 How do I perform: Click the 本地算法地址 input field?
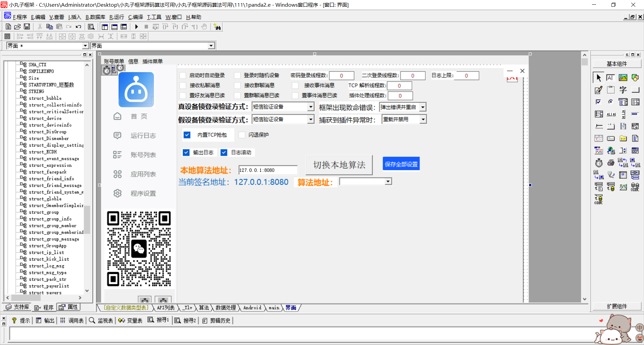[x=268, y=170]
